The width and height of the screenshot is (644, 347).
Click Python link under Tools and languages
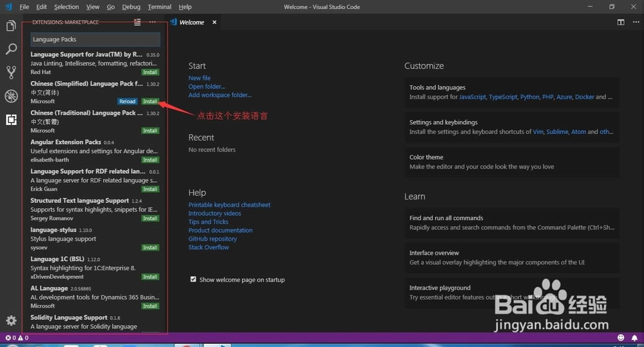(x=529, y=97)
